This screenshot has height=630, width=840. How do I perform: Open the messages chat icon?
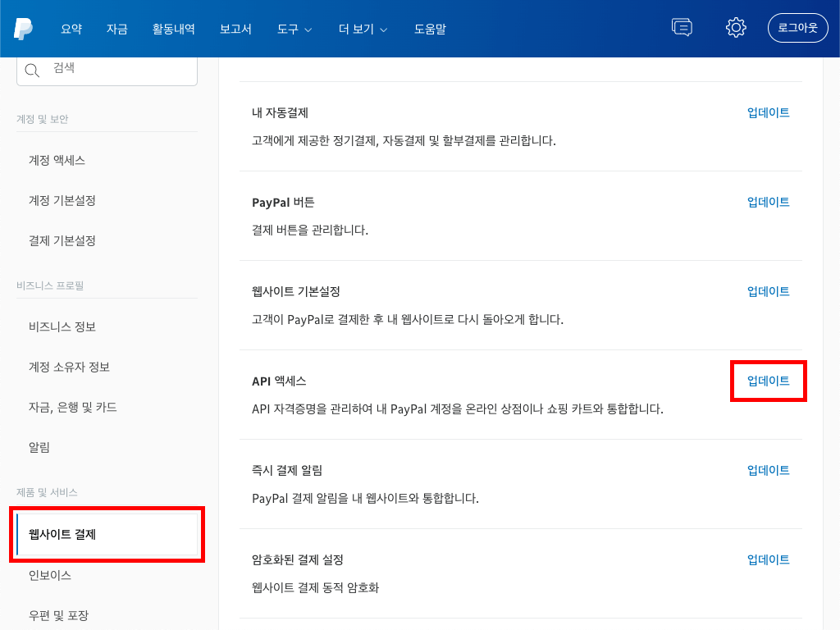point(682,27)
